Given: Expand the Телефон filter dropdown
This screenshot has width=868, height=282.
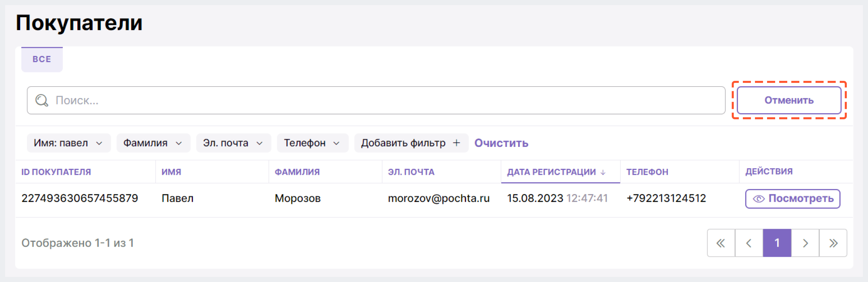Looking at the screenshot, I should [312, 143].
